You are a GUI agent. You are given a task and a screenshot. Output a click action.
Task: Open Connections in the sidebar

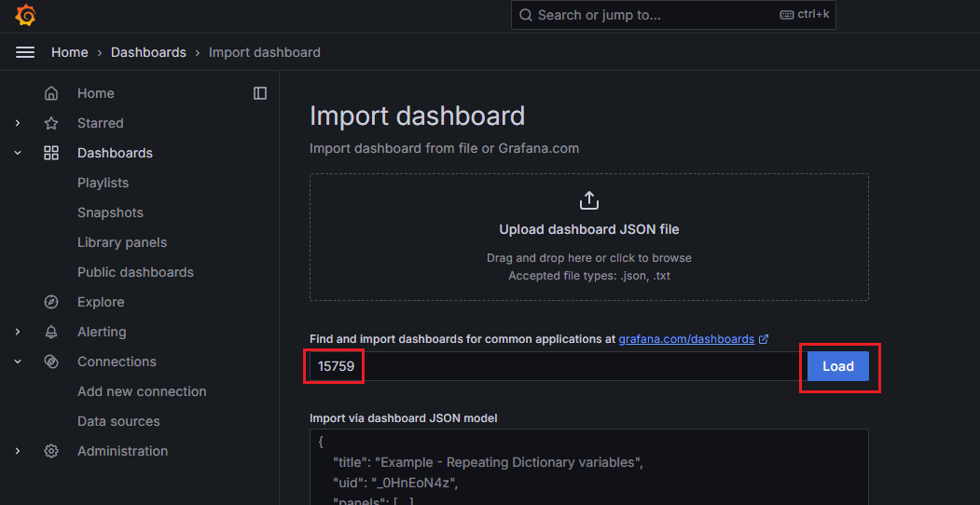point(117,362)
